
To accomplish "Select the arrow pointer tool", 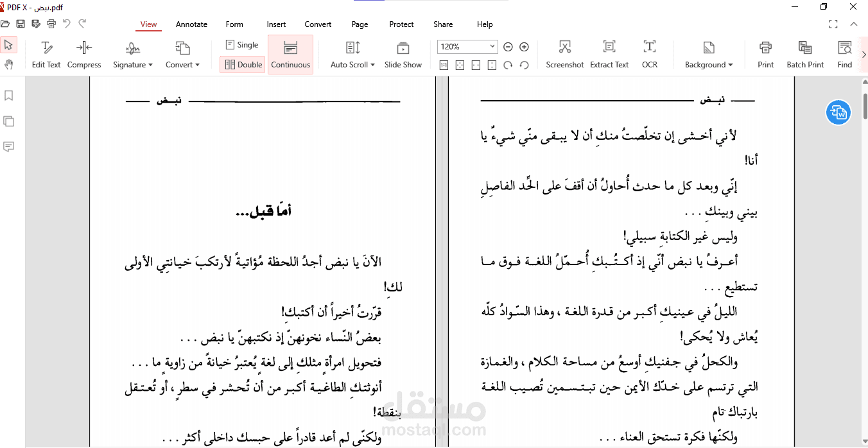I will pyautogui.click(x=8, y=46).
